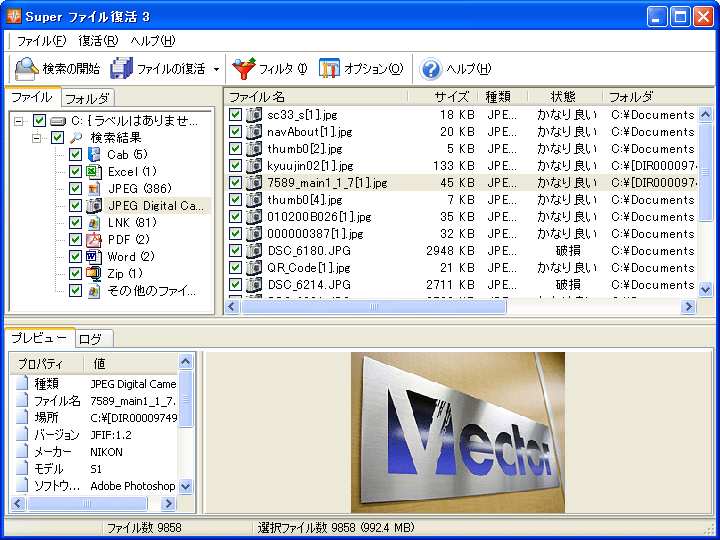This screenshot has width=720, height=540.
Task: Uncheck the 検索結果 tree checkbox
Action: pyautogui.click(x=57, y=137)
